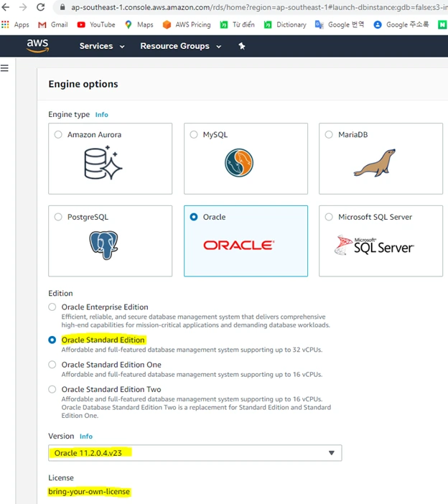Click the Amazon Aurora database icon
448x504 pixels.
[x=103, y=163]
